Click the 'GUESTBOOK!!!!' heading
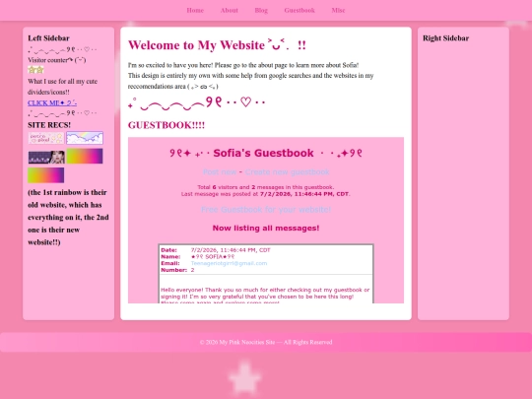 coord(166,125)
